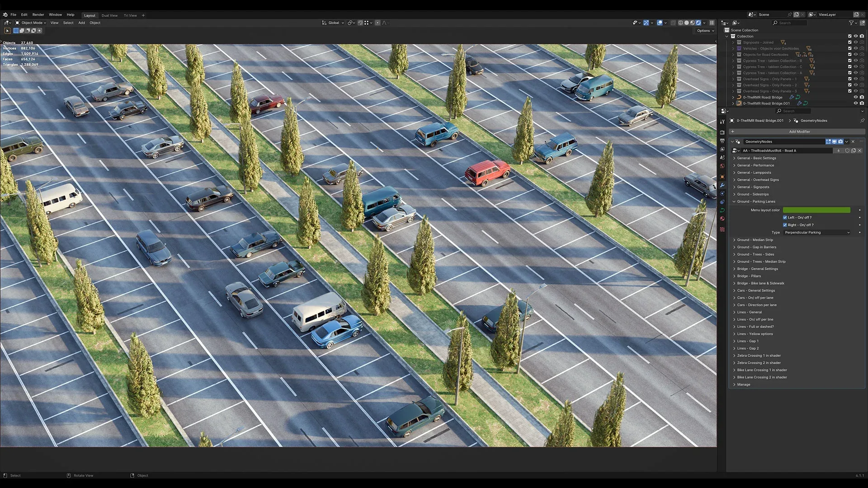This screenshot has height=488, width=868.
Task: Click the Add Modifier button
Action: point(800,131)
